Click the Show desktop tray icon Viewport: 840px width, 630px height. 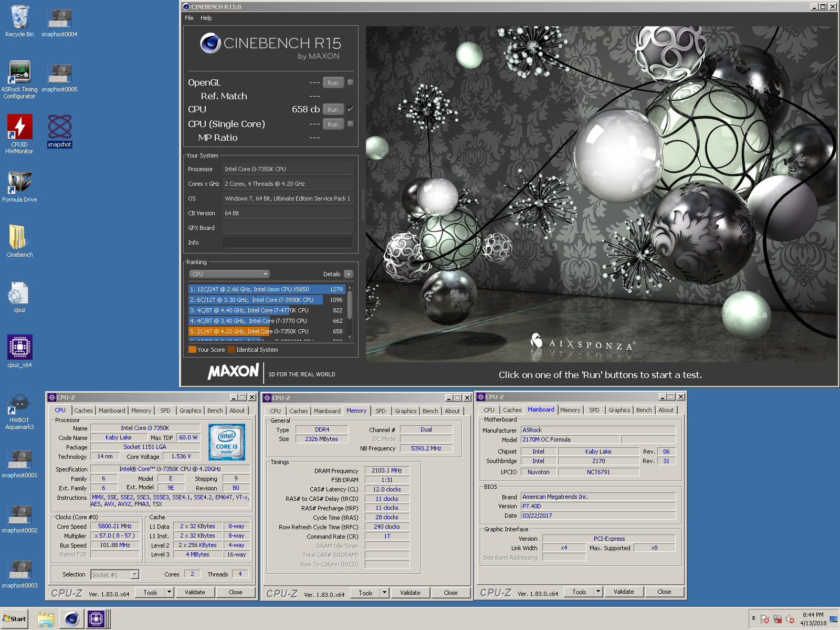coord(834,619)
